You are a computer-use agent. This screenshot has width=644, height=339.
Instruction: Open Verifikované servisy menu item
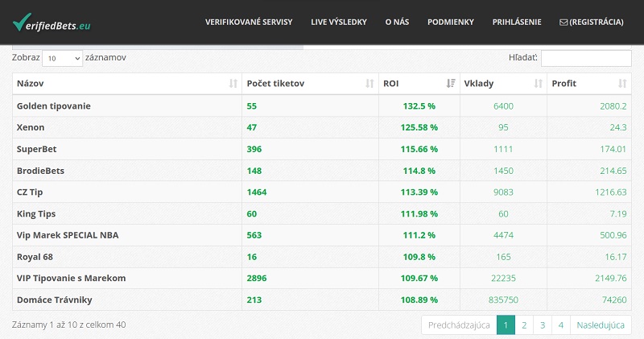[x=249, y=23]
